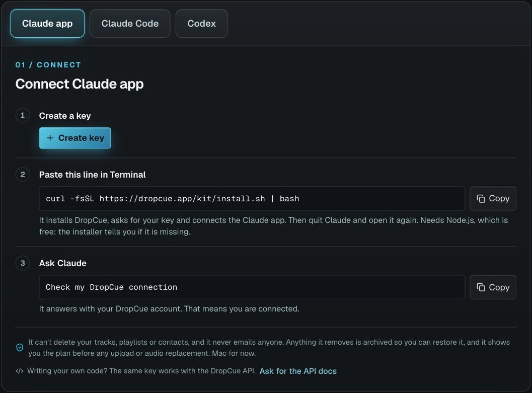
Task: Switch to the Claude app tab
Action: click(x=47, y=23)
